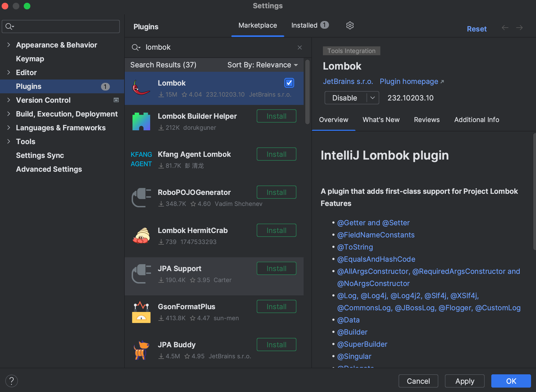Click the Lombok Builder Helper plugin icon

(141, 121)
